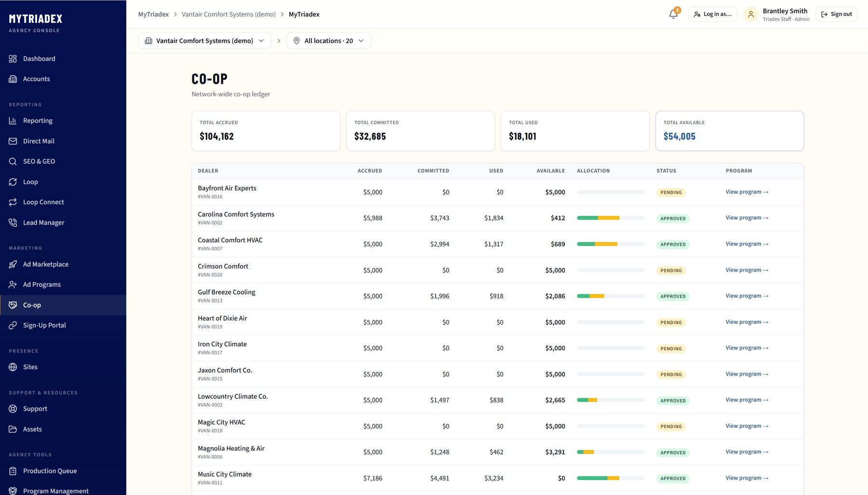This screenshot has height=495, width=868.
Task: Click the Total Accrued card
Action: pos(266,131)
